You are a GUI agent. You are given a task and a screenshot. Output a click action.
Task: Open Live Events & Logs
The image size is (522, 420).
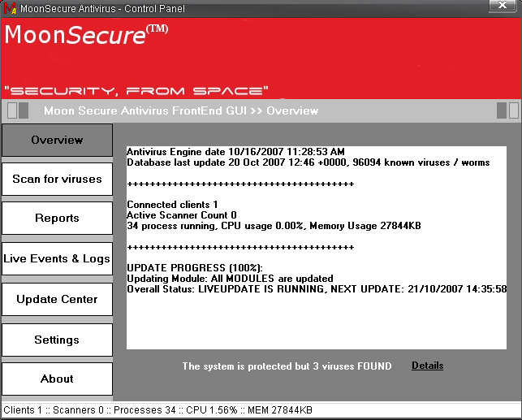coord(58,258)
